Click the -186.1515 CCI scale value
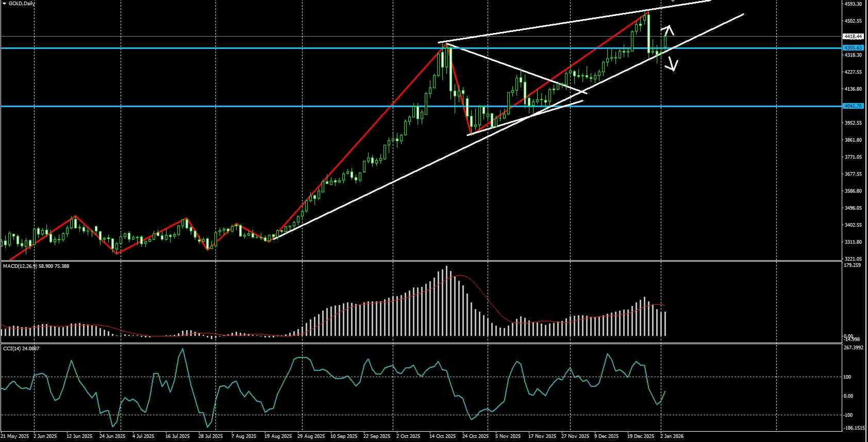This screenshot has width=868, height=442. click(855, 428)
